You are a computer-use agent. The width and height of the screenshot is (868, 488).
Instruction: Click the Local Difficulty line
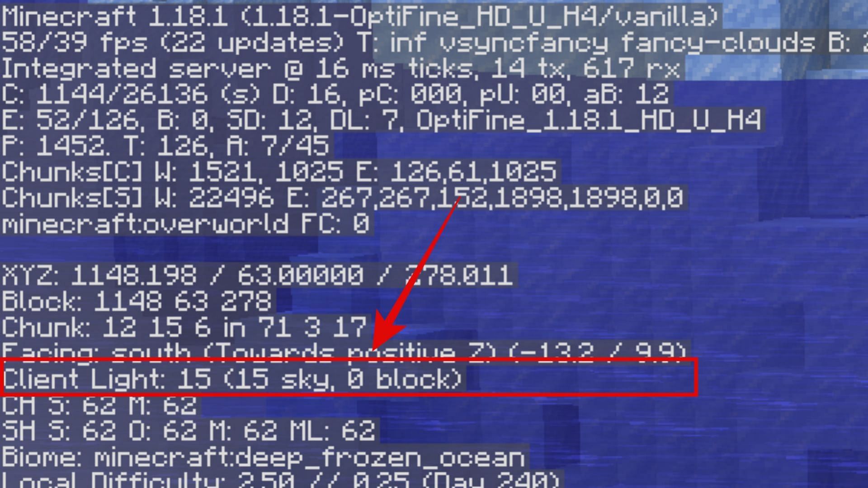pos(280,479)
